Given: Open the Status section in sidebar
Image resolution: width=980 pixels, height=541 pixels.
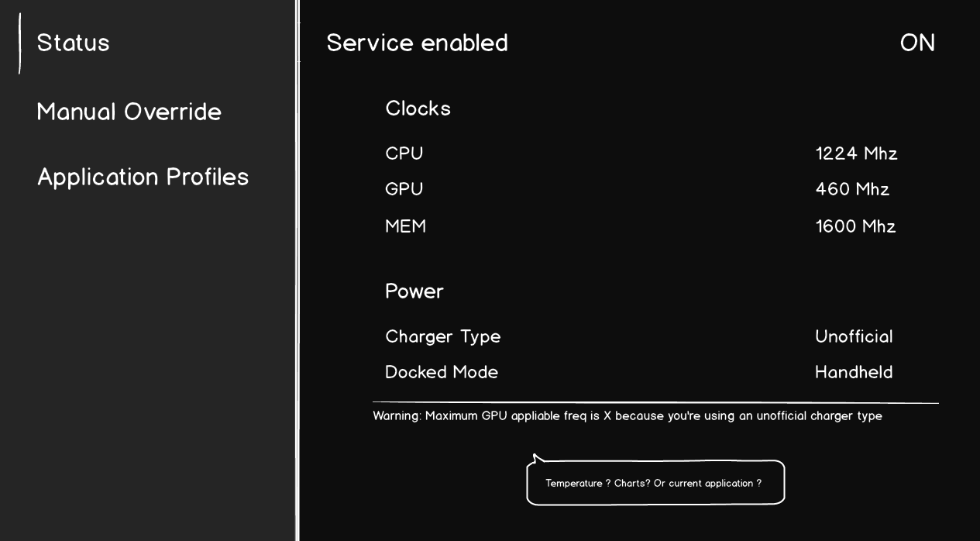Looking at the screenshot, I should [74, 43].
